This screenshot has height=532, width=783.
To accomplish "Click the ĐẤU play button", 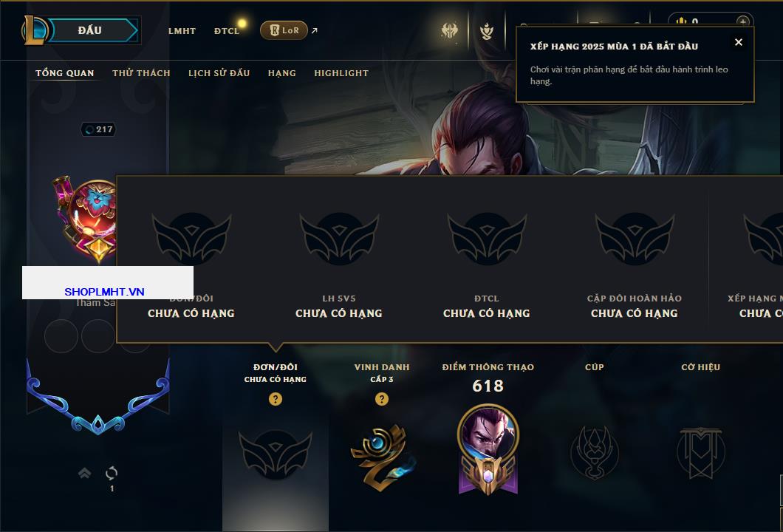I will tap(93, 30).
